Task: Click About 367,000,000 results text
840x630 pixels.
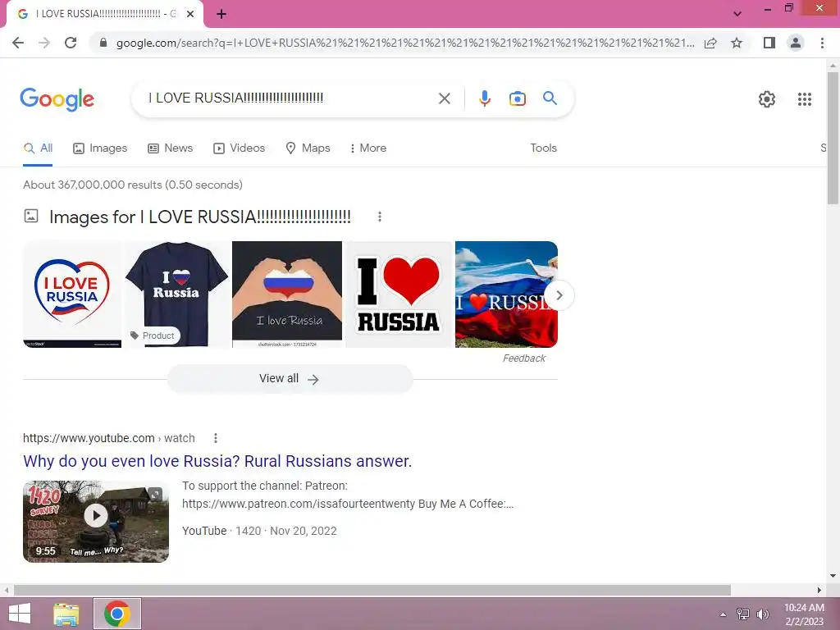Action: 133,185
